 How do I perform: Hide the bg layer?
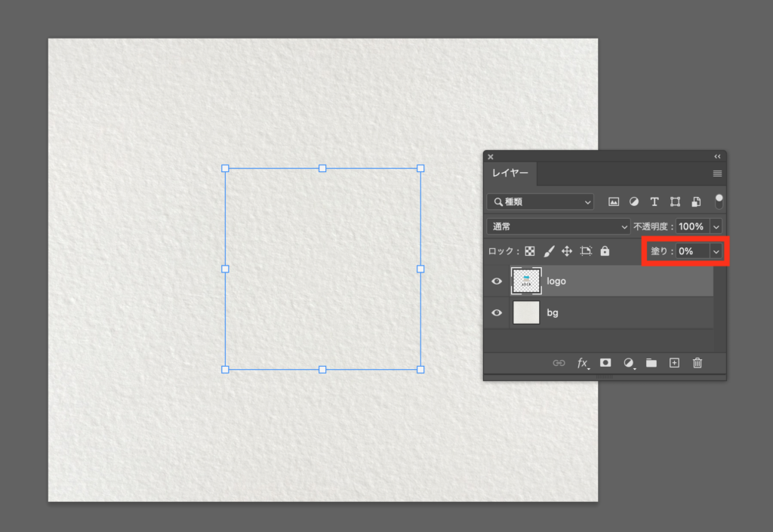[x=497, y=313]
